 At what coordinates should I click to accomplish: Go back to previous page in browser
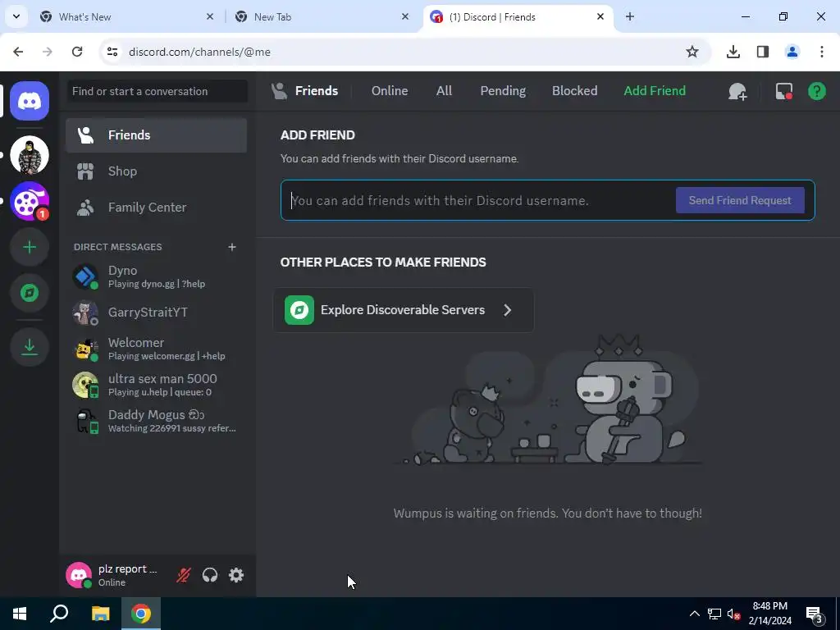(x=18, y=52)
